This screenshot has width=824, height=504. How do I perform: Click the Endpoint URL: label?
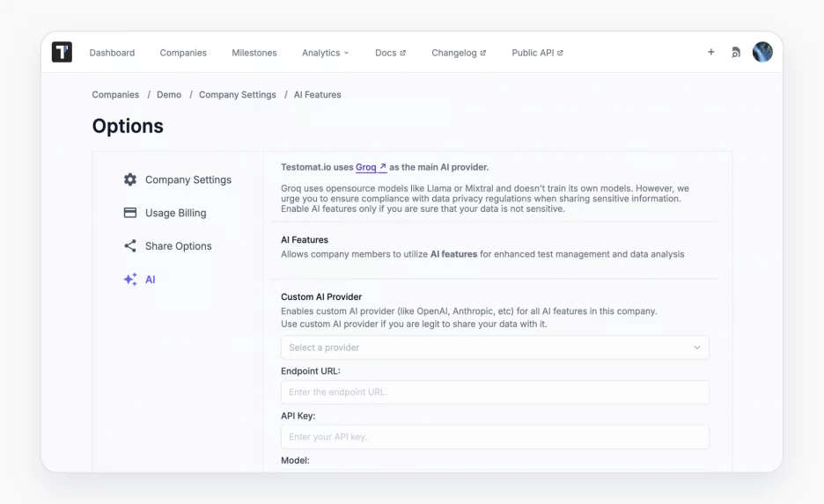(311, 371)
